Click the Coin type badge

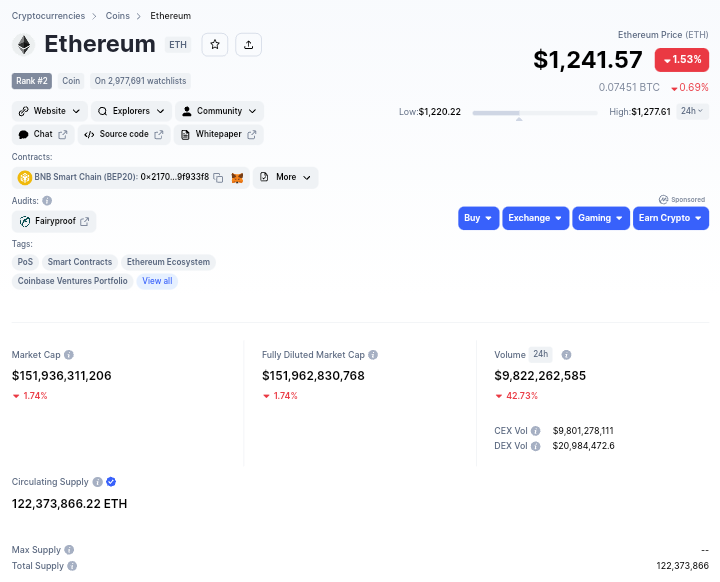pyautogui.click(x=71, y=81)
